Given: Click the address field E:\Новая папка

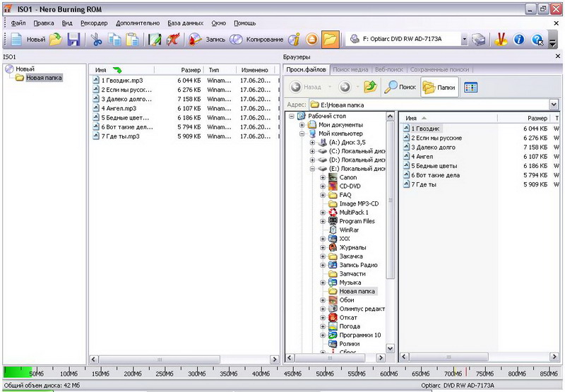Looking at the screenshot, I should [x=429, y=105].
